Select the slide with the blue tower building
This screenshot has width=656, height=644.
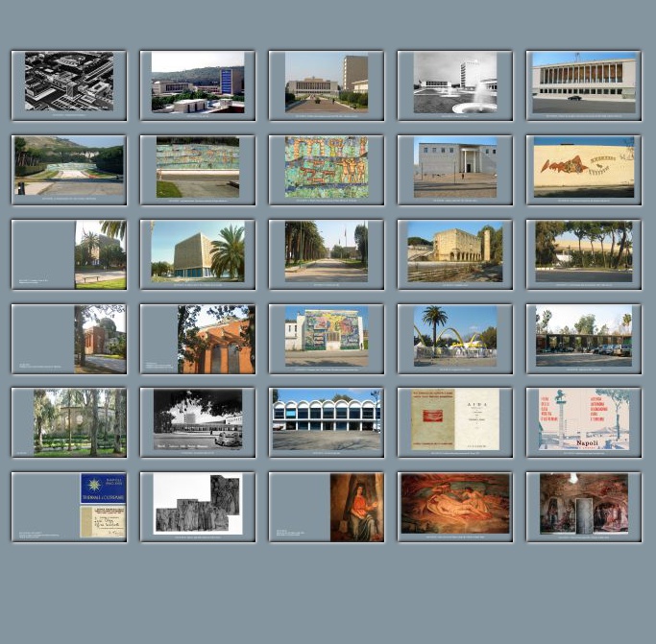click(198, 85)
